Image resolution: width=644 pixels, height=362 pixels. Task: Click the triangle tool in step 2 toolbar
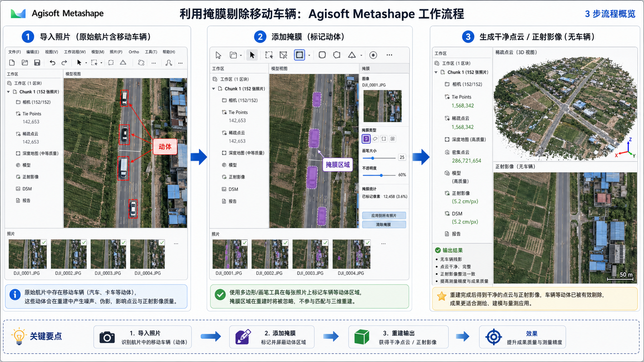click(352, 55)
